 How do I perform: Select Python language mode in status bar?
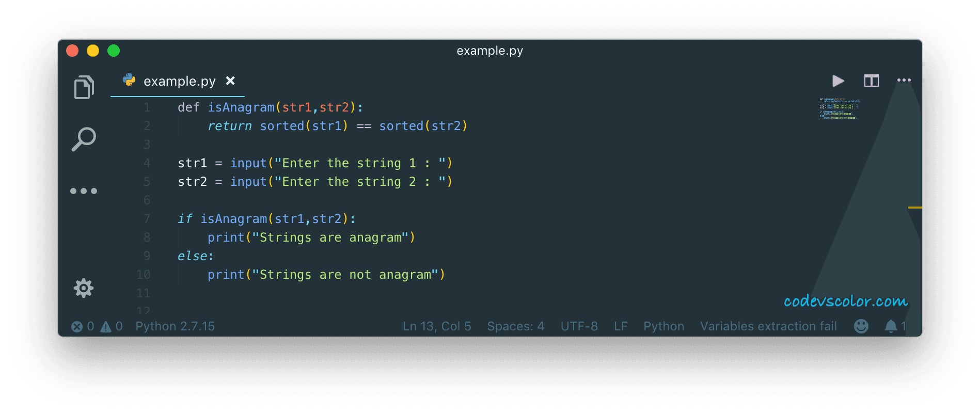[663, 326]
